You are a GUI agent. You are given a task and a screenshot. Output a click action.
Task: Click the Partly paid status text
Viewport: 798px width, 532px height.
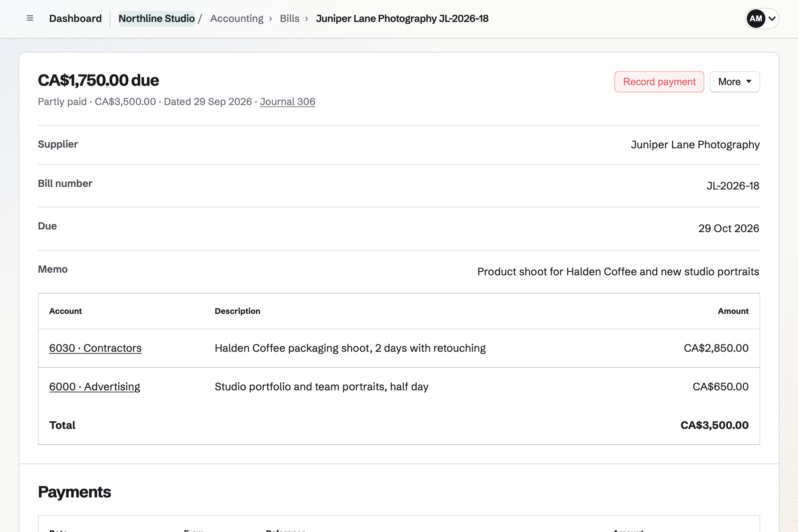[x=62, y=102]
